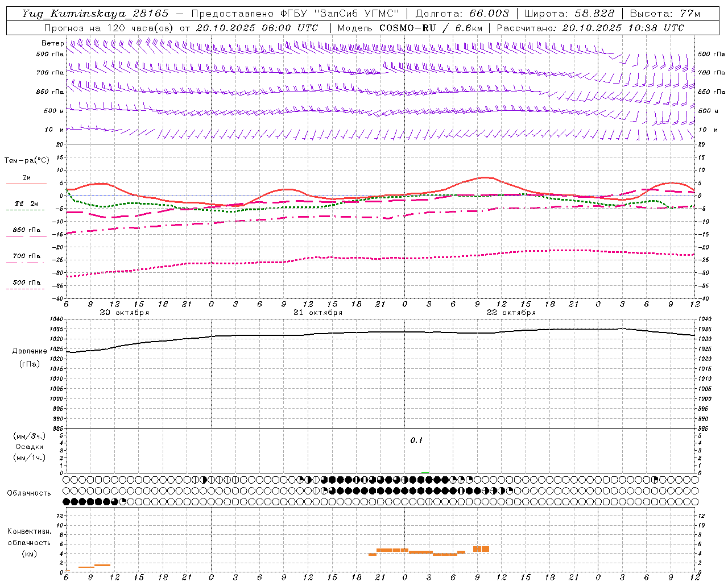728x582 pixels.
Task: Click the computed time 20.10.2025 10:38 UTC
Action: [x=623, y=28]
